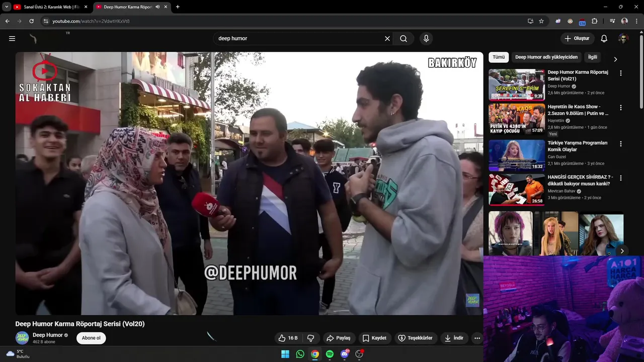Screen dimensions: 644x362
Task: Share video with Paylaş button
Action: 339,338
